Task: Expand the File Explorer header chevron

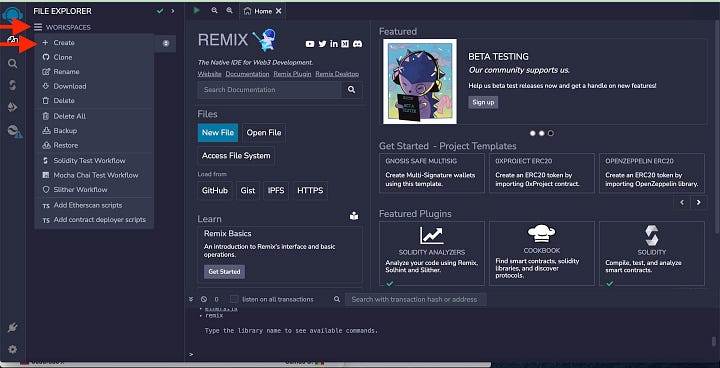Action: 173,11
